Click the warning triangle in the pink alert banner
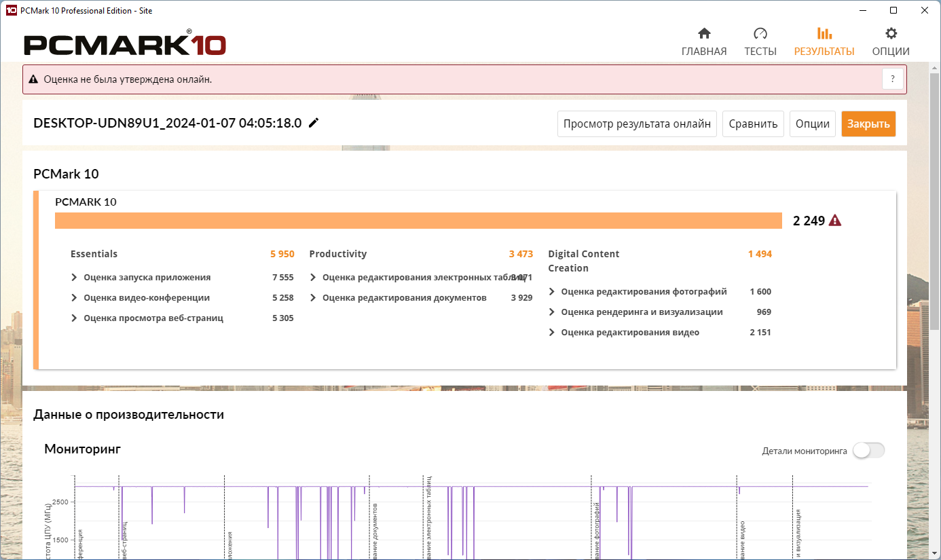 coord(33,79)
